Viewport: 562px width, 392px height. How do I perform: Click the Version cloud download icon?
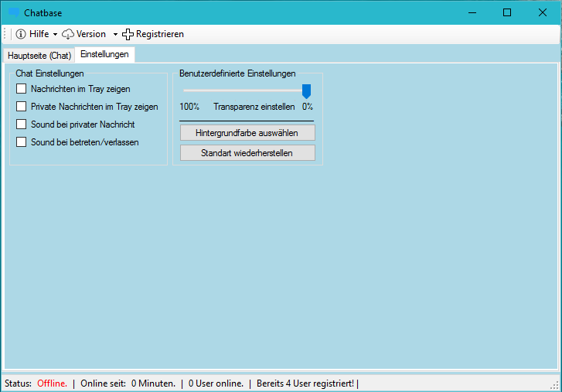pos(68,34)
